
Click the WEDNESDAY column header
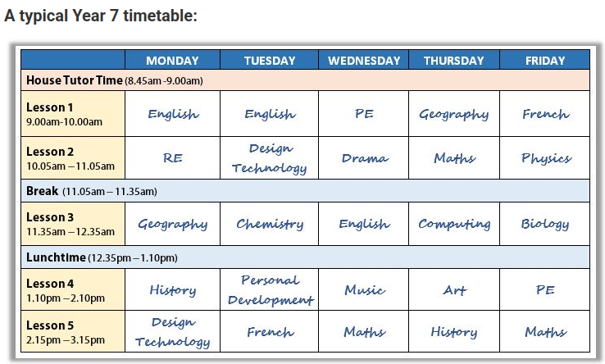[364, 61]
